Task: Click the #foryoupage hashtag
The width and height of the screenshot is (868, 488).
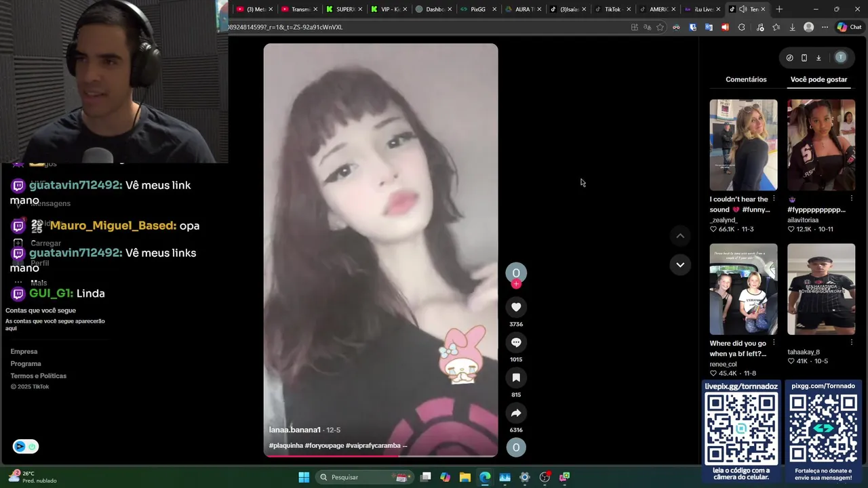Action: click(324, 445)
